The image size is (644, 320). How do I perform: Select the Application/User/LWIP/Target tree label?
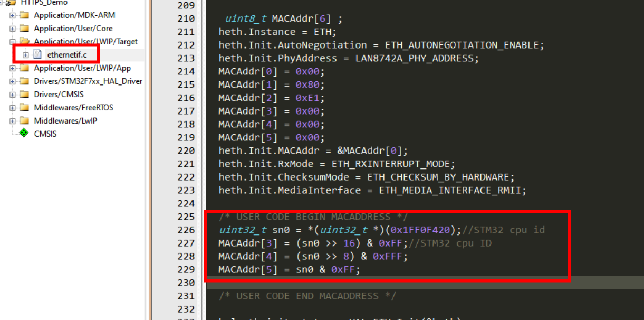point(86,41)
